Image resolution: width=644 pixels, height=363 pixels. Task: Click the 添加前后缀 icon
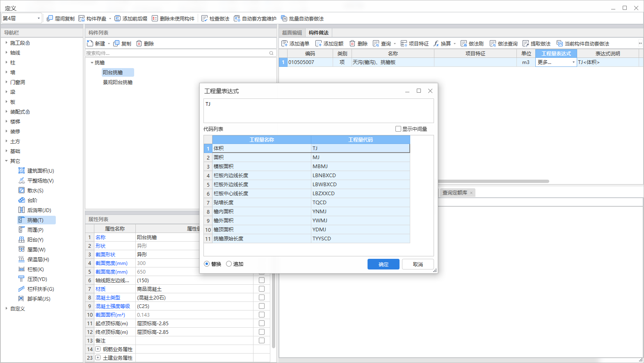pos(118,18)
